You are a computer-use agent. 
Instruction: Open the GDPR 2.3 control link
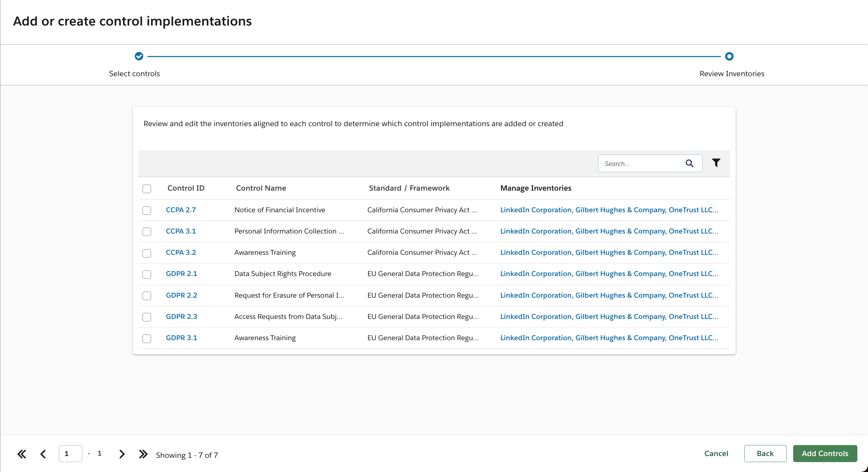point(182,316)
